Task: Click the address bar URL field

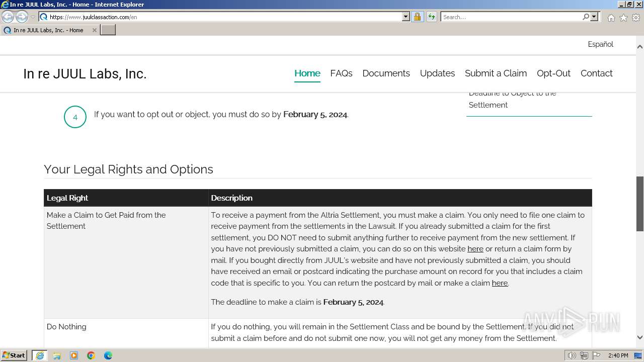Action: point(225,17)
